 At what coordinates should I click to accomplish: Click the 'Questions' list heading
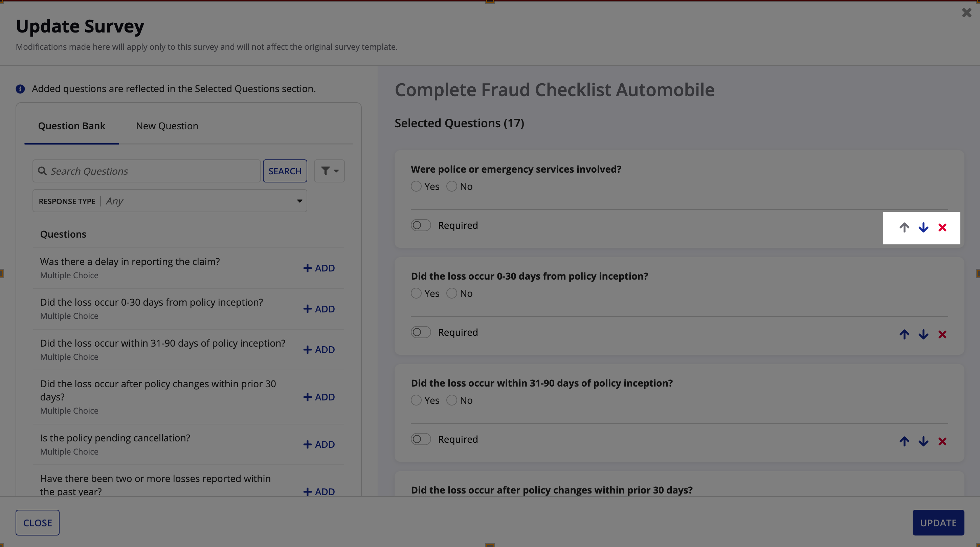pos(63,234)
